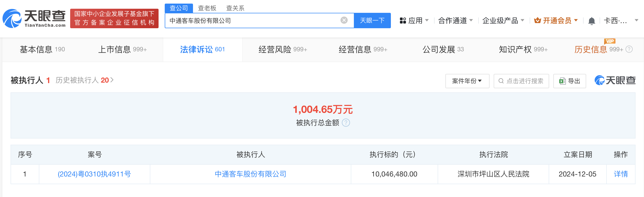
Task: Click amount 10,046,480.00 cell
Action: pyautogui.click(x=394, y=174)
